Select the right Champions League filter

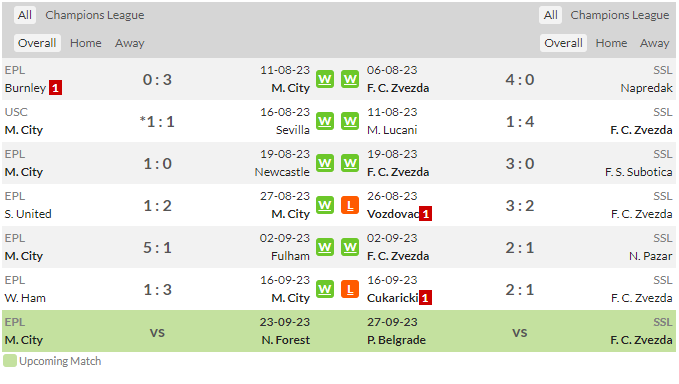click(x=620, y=15)
